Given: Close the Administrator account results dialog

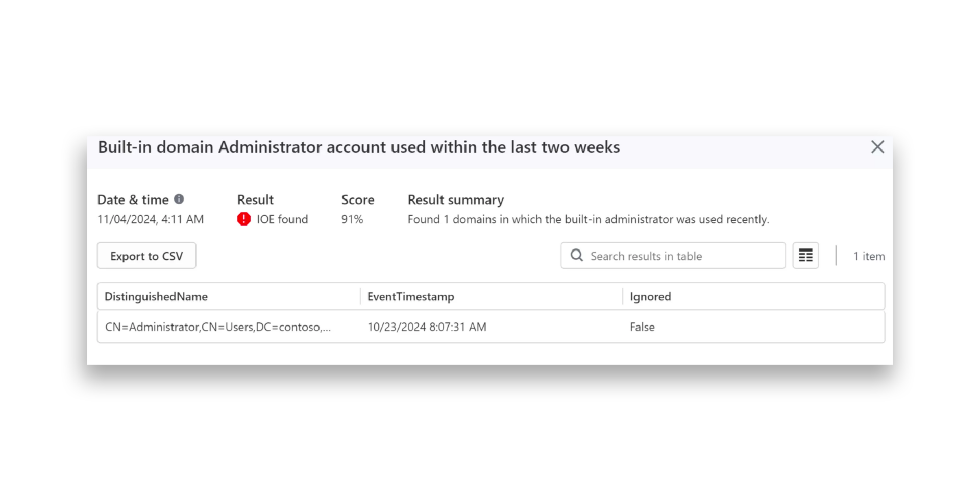Looking at the screenshot, I should [877, 147].
